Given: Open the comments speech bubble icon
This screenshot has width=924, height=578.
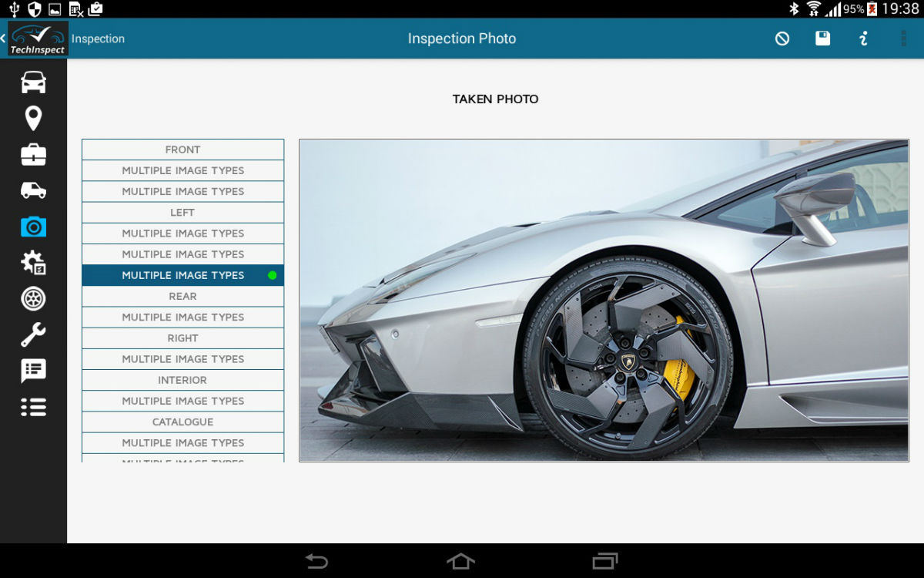Looking at the screenshot, I should pyautogui.click(x=33, y=371).
